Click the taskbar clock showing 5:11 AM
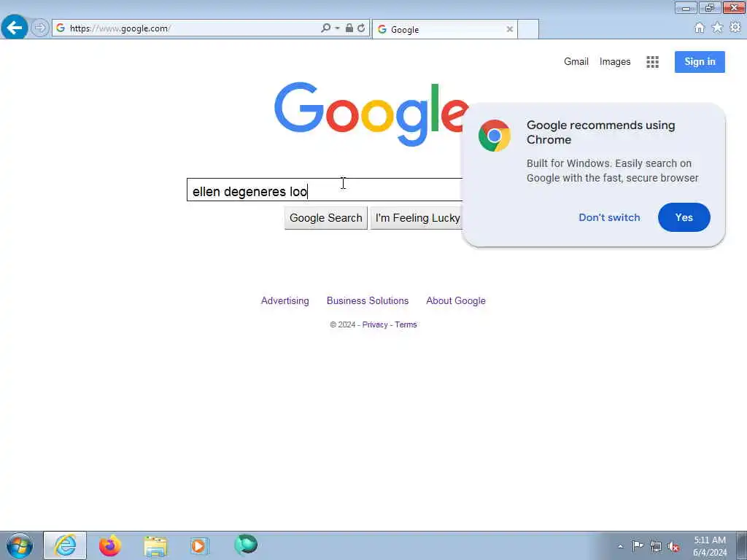Image resolution: width=747 pixels, height=560 pixels. [709, 546]
